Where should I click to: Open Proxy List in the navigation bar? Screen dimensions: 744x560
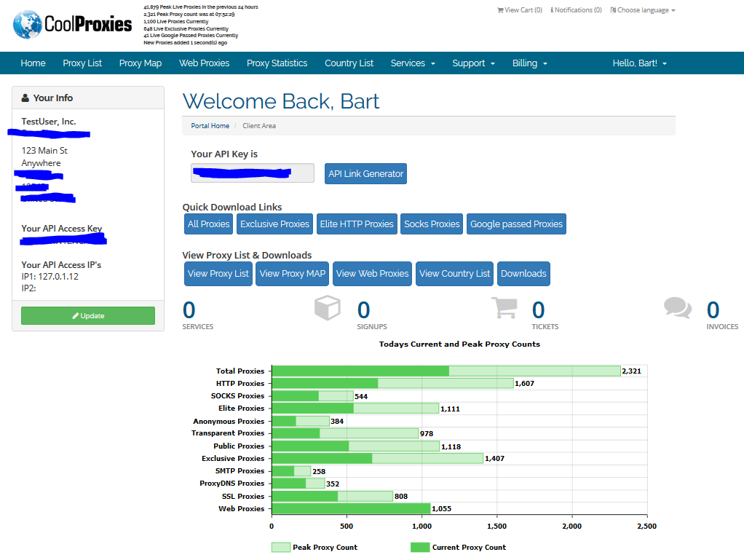(x=82, y=63)
